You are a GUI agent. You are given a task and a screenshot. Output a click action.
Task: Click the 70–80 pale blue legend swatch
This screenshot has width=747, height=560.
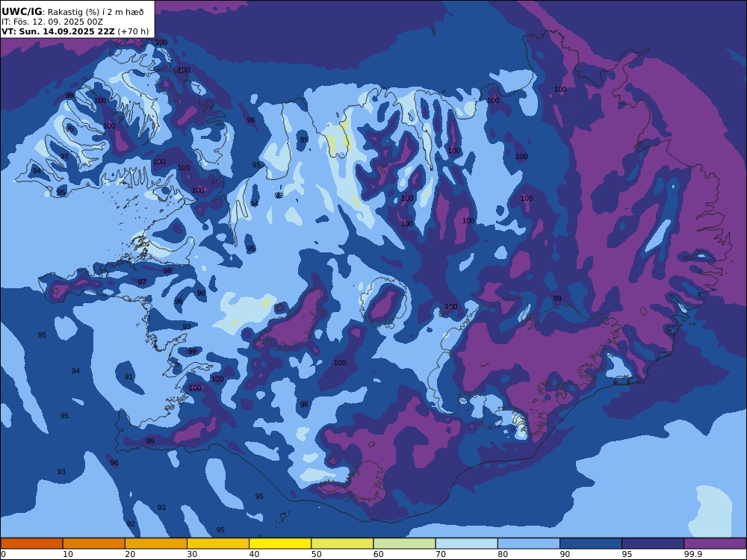tap(466, 544)
